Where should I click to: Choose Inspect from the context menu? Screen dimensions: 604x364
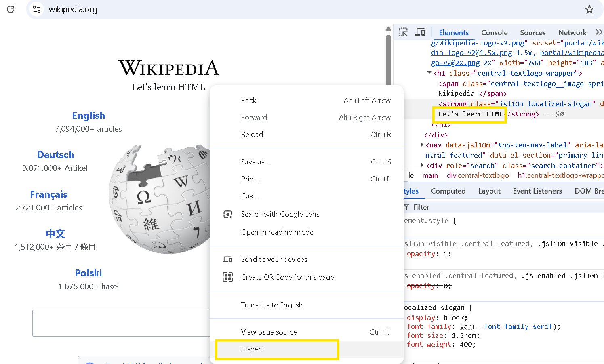(x=253, y=349)
